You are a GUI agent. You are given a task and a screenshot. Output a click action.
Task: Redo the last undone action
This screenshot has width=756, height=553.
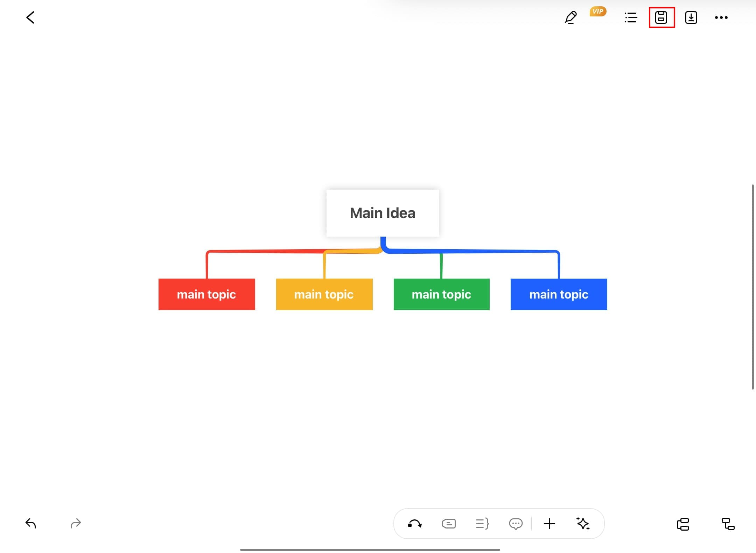click(x=76, y=523)
